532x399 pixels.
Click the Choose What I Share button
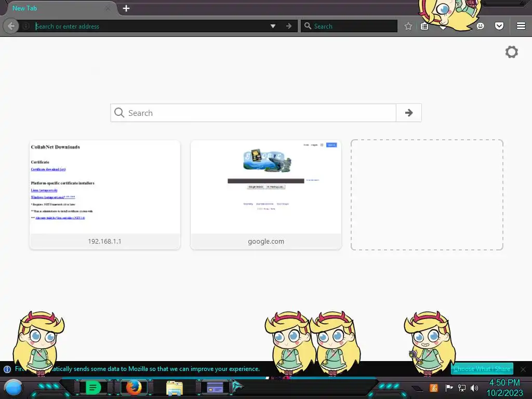(x=482, y=369)
